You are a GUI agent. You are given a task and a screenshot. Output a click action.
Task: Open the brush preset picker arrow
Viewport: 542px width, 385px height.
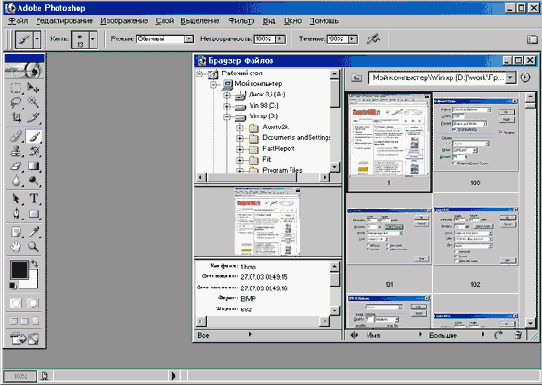(93, 39)
